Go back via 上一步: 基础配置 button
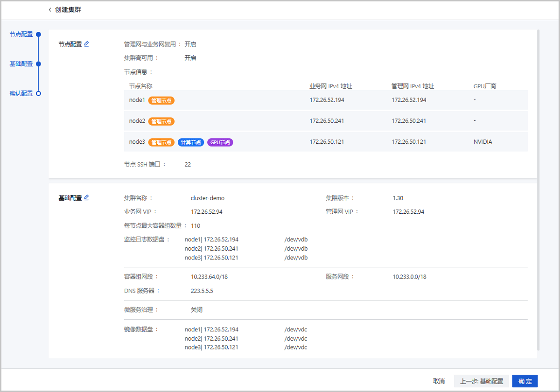Viewport: 560px width, 392px height. [481, 381]
